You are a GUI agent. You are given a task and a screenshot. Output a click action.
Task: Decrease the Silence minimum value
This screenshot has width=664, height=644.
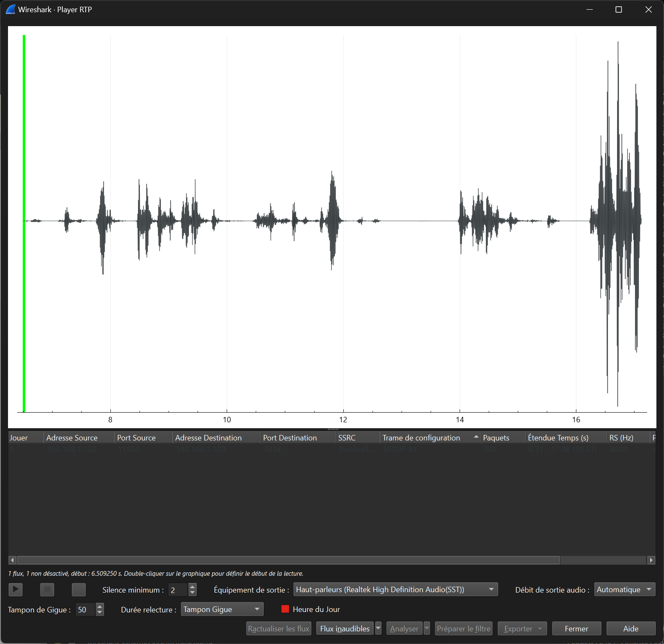pos(193,593)
